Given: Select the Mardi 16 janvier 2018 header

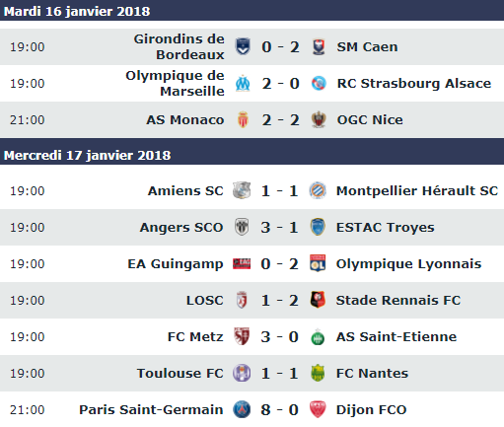Looking at the screenshot, I should click(x=252, y=11).
